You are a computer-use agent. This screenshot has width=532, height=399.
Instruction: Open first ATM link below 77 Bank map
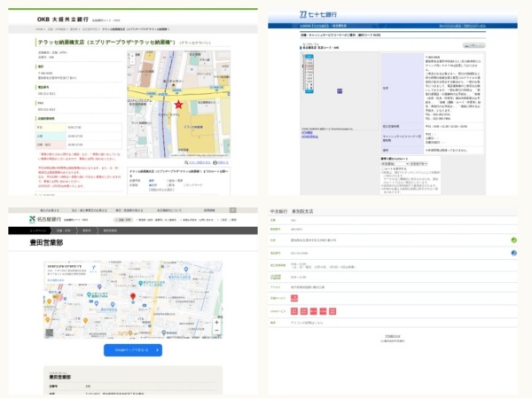pos(307,133)
